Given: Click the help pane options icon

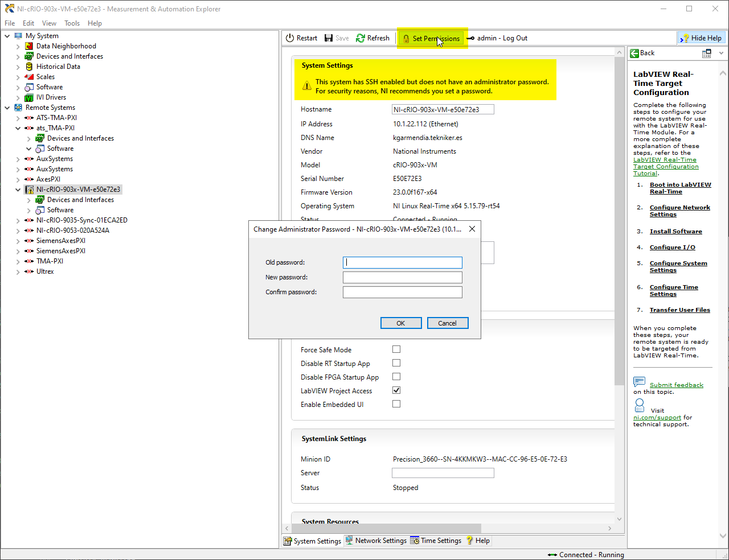Looking at the screenshot, I should [x=707, y=53].
